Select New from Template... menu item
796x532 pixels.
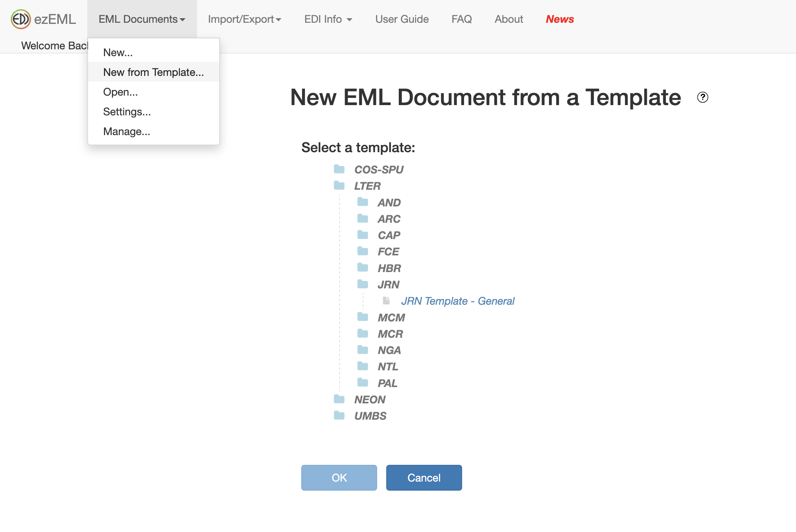(154, 72)
